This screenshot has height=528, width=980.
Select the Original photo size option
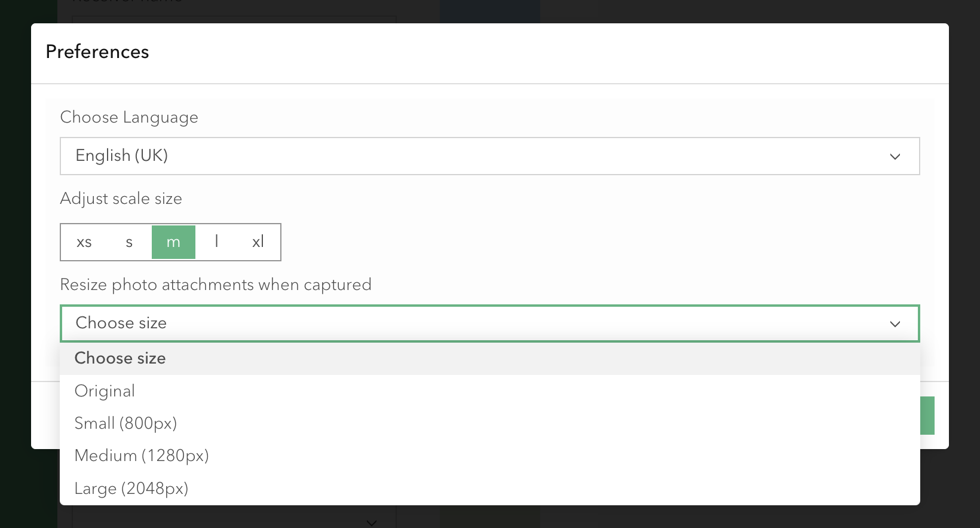105,390
